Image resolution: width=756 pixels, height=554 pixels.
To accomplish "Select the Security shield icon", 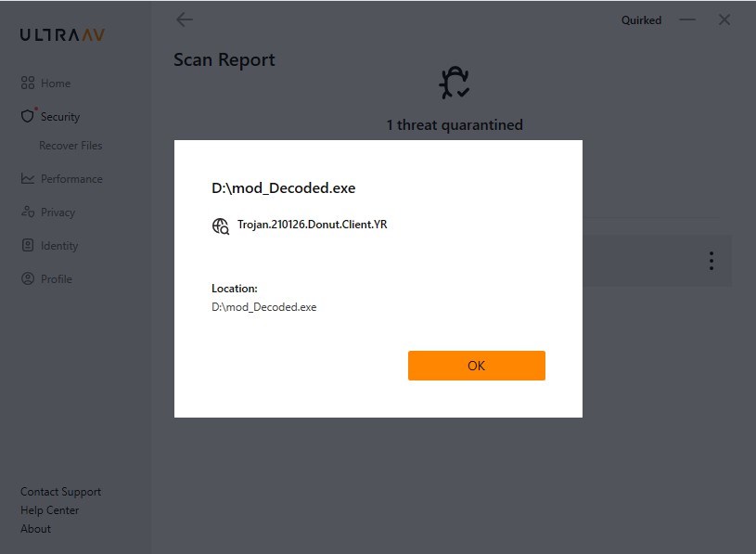I will [28, 116].
